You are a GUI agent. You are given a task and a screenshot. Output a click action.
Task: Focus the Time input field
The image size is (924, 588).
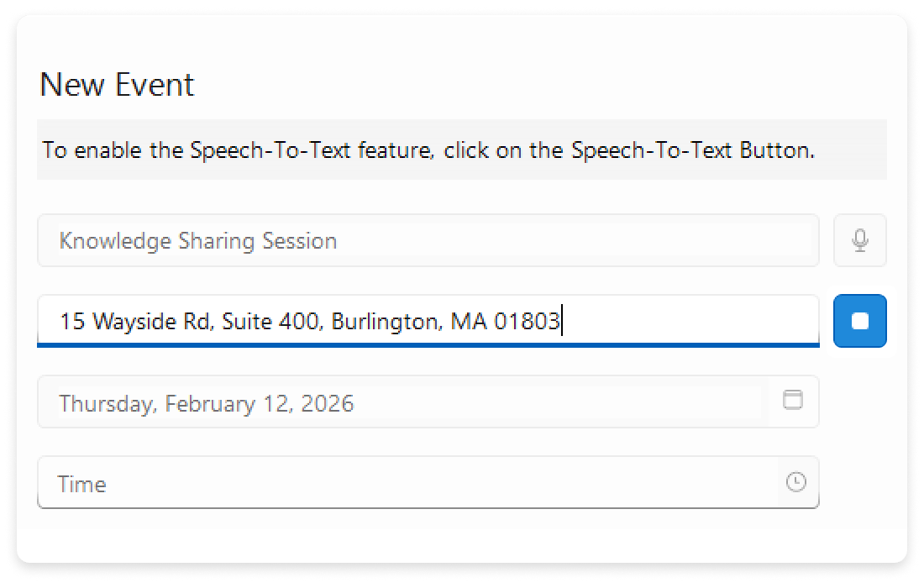click(403, 483)
